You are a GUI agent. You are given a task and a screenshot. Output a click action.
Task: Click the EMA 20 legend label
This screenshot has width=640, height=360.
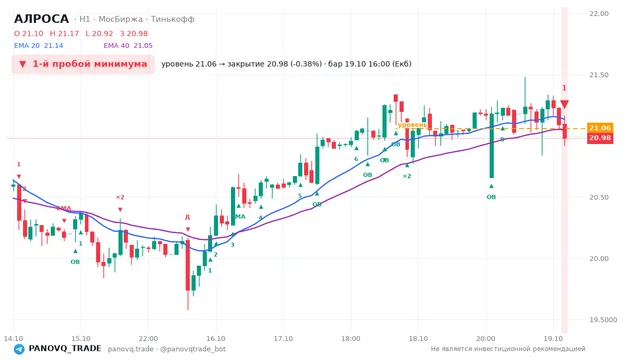tap(27, 46)
